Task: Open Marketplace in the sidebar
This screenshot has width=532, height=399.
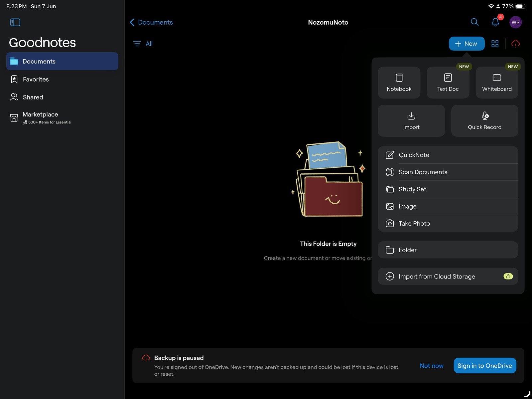Action: 62,117
